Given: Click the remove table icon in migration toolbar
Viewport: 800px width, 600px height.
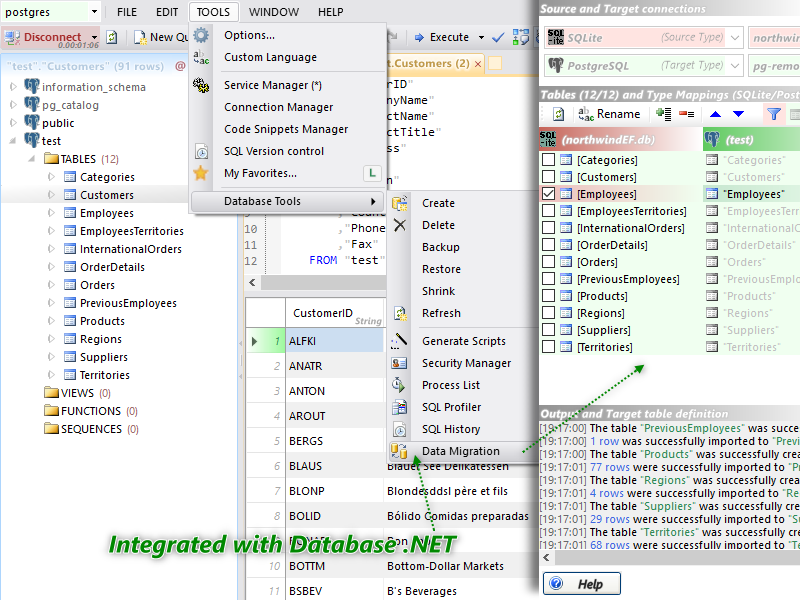Looking at the screenshot, I should click(686, 114).
